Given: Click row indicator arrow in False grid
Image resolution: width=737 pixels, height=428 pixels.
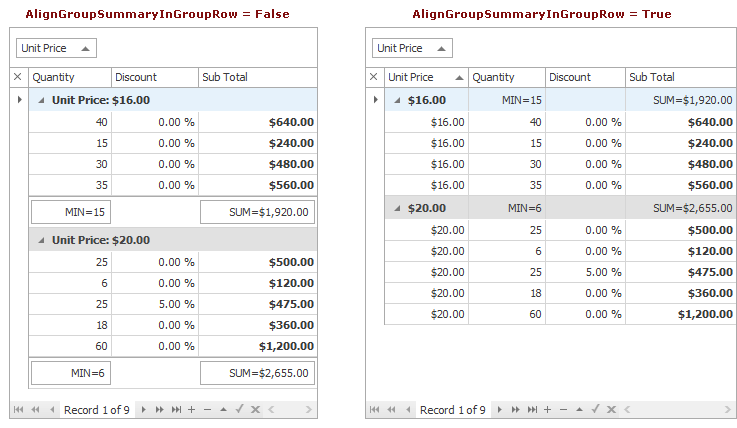Looking at the screenshot, I should (19, 100).
